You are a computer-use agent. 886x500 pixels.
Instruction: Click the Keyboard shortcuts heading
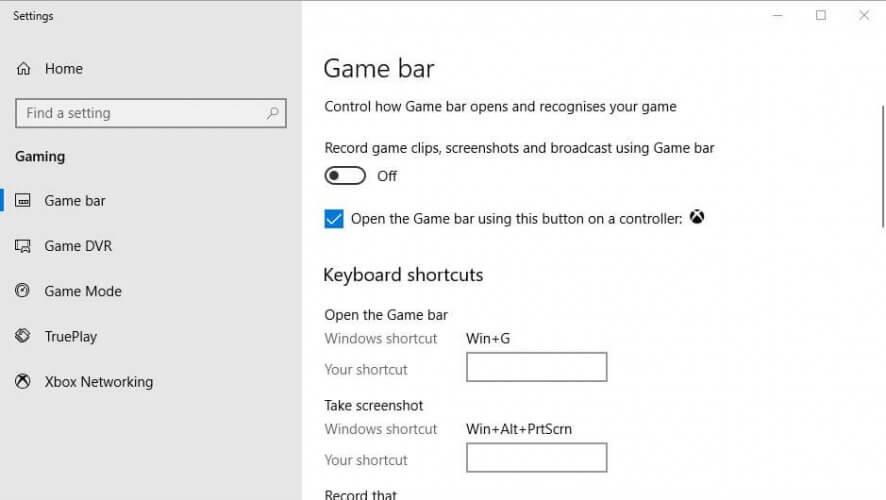pos(403,275)
